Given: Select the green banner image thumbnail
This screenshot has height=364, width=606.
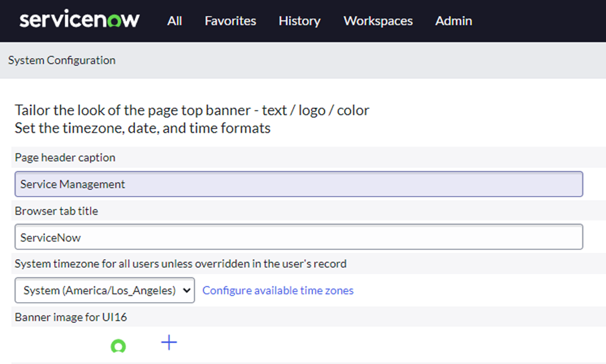Looking at the screenshot, I should pos(118,346).
